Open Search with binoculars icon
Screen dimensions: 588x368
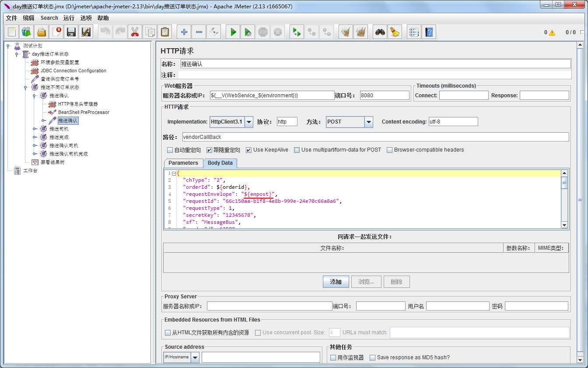point(380,32)
